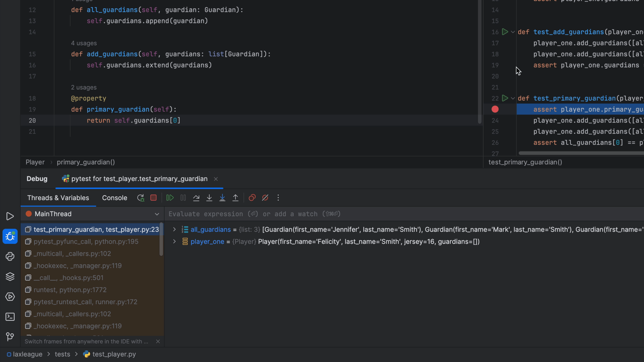This screenshot has height=362, width=644.
Task: Step into the current call
Action: point(209,198)
